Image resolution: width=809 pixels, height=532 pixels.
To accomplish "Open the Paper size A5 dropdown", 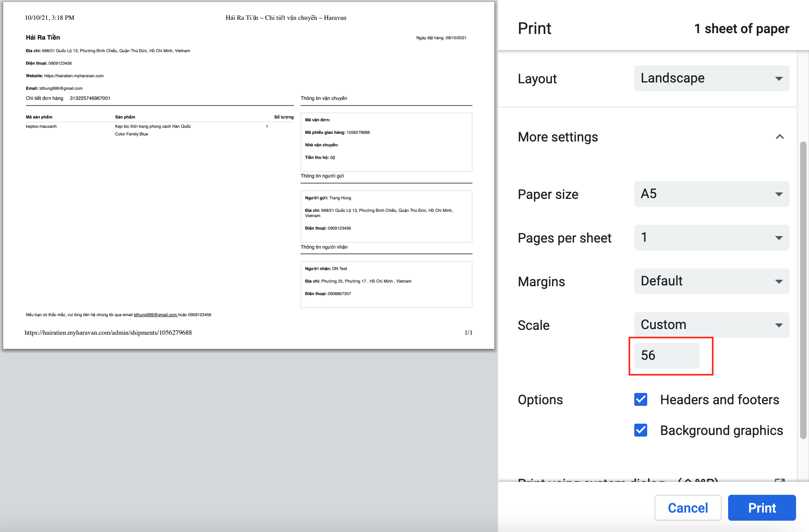I will [711, 194].
